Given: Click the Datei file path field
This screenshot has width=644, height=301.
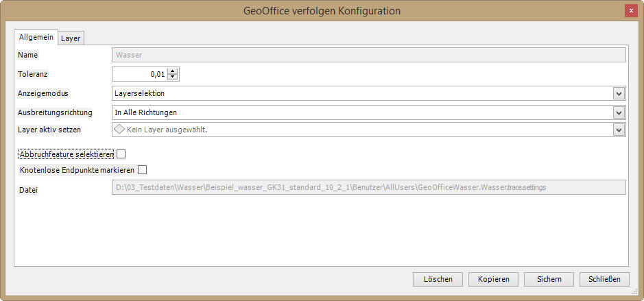Looking at the screenshot, I should [x=368, y=187].
